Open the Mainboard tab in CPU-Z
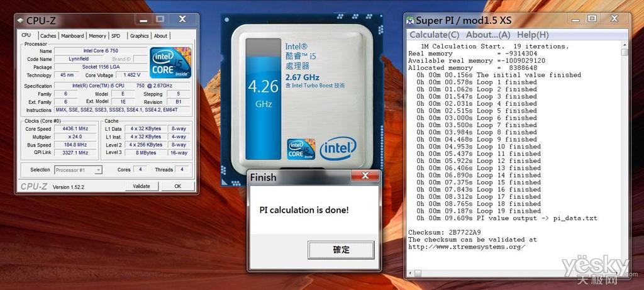The height and width of the screenshot is (290, 644). [72, 36]
